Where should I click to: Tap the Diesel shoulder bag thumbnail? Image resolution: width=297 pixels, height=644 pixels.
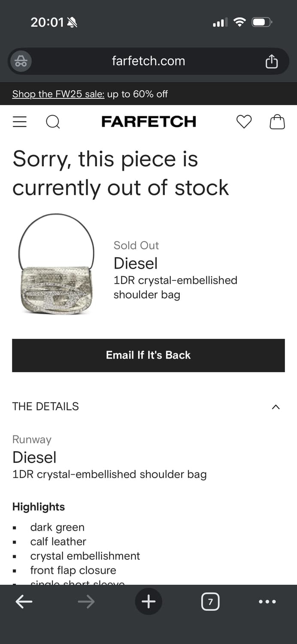pos(56,264)
